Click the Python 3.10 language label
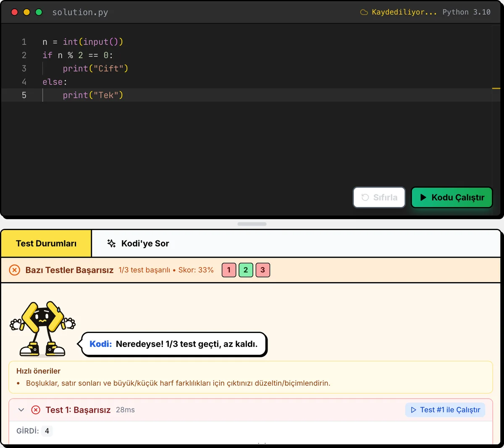This screenshot has width=504, height=448. tap(466, 12)
